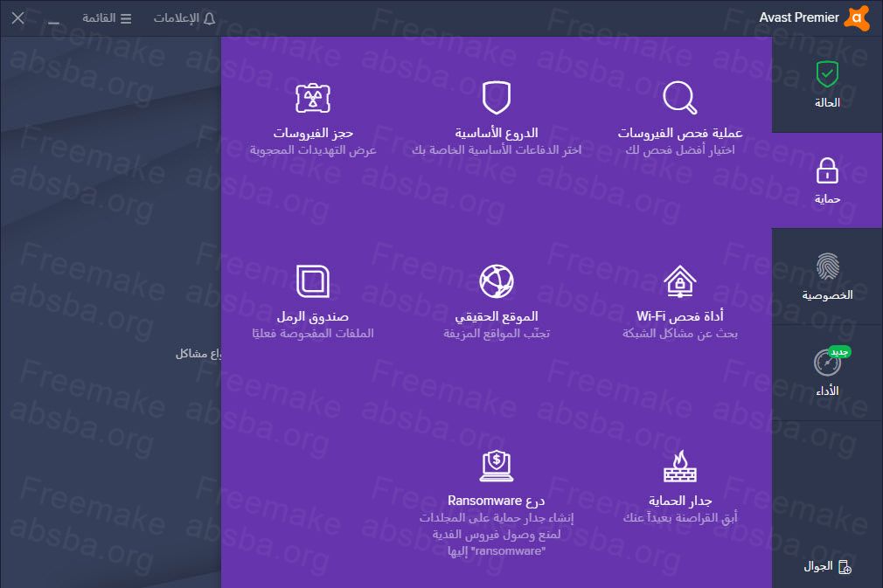Click the أبق القراصنة بعيدًا عنك description
The width and height of the screenshot is (883, 588).
[x=679, y=517]
